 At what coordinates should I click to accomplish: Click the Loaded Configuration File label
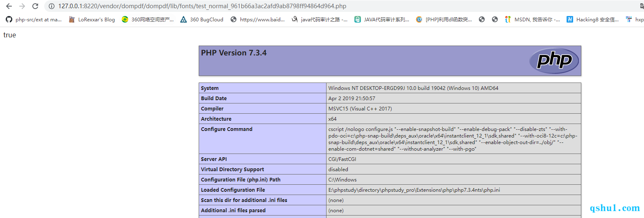click(233, 190)
